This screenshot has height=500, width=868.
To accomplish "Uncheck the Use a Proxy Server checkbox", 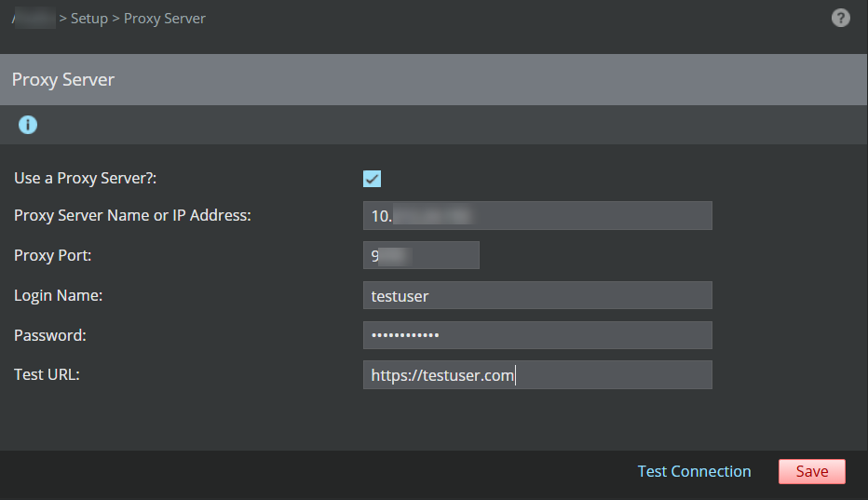I will [372, 179].
